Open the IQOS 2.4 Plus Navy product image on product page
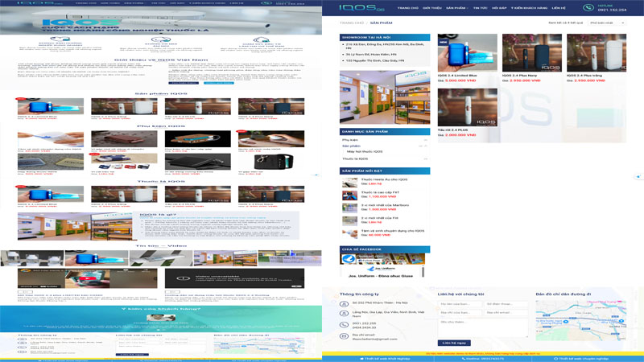 pos(532,53)
